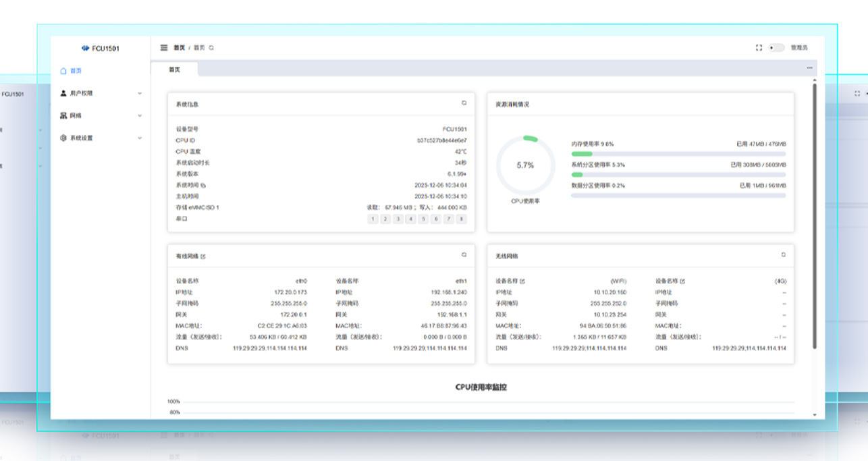This screenshot has width=868, height=461.
Task: Click the refresh icon beside the breadcrumb
Action: pos(211,48)
